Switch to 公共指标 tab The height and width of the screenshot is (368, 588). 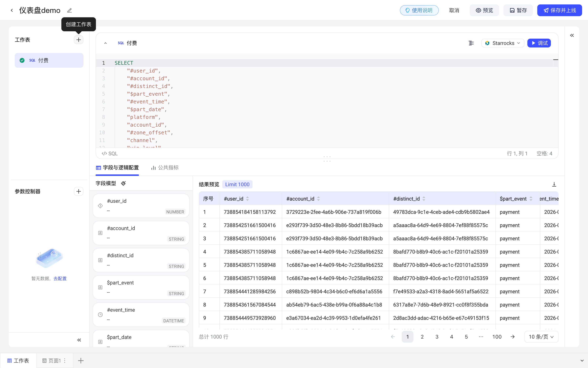(164, 167)
